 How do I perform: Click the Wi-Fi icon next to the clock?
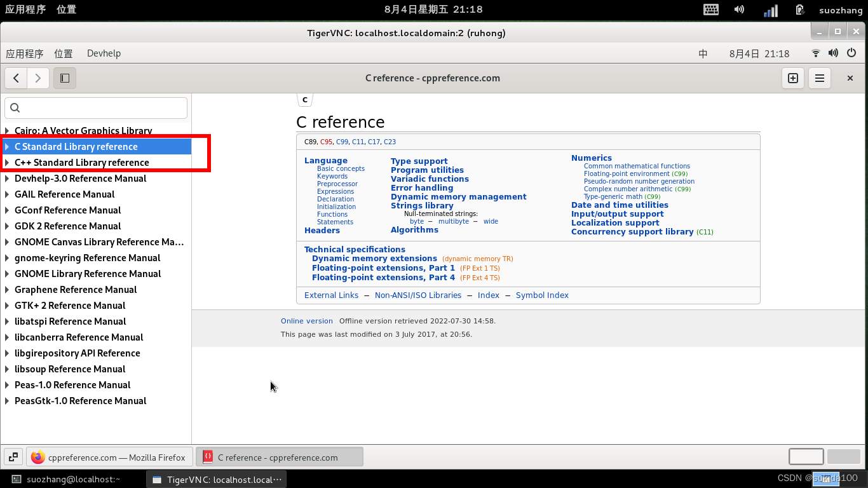[815, 53]
